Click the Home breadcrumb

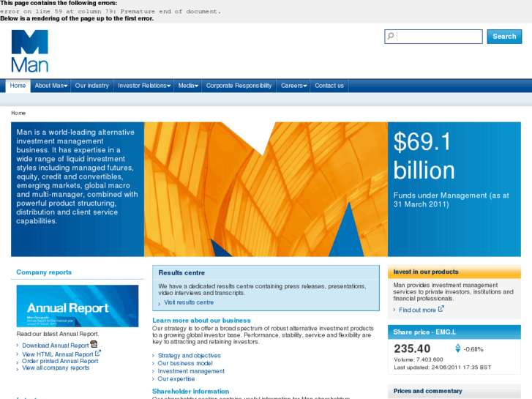click(18, 113)
